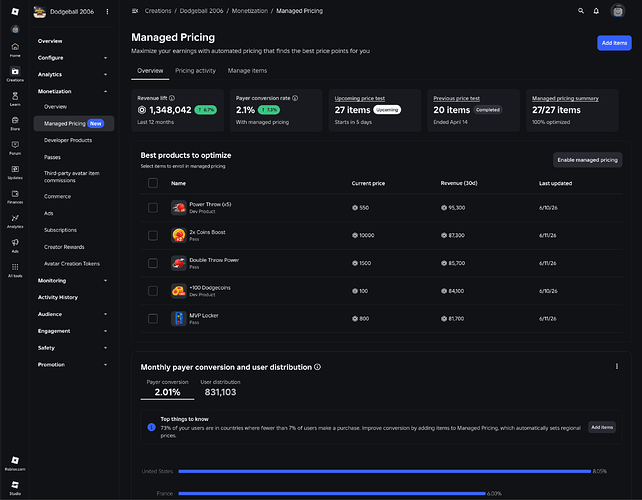This screenshot has width=642, height=500.
Task: Expand the Configure sidebar section
Action: point(72,58)
